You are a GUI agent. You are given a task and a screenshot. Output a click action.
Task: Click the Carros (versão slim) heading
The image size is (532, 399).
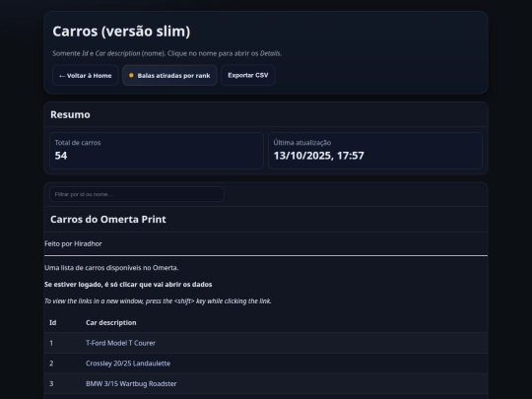coord(121,32)
